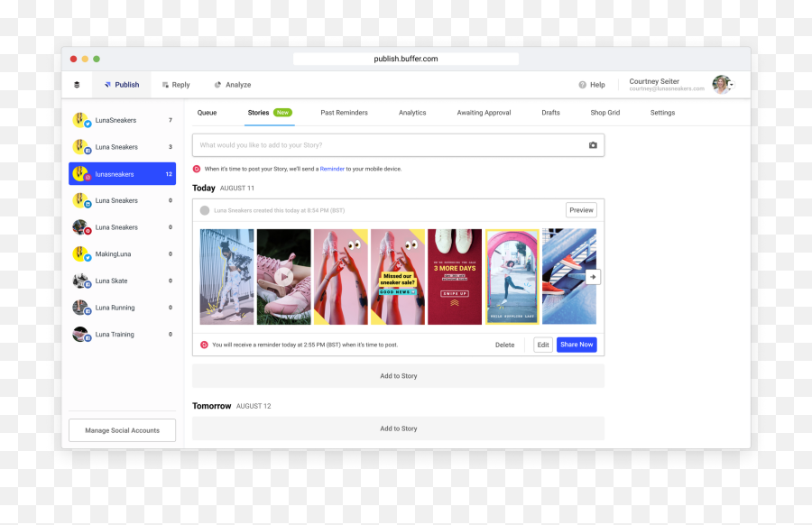Switch to the Reply section

[176, 85]
